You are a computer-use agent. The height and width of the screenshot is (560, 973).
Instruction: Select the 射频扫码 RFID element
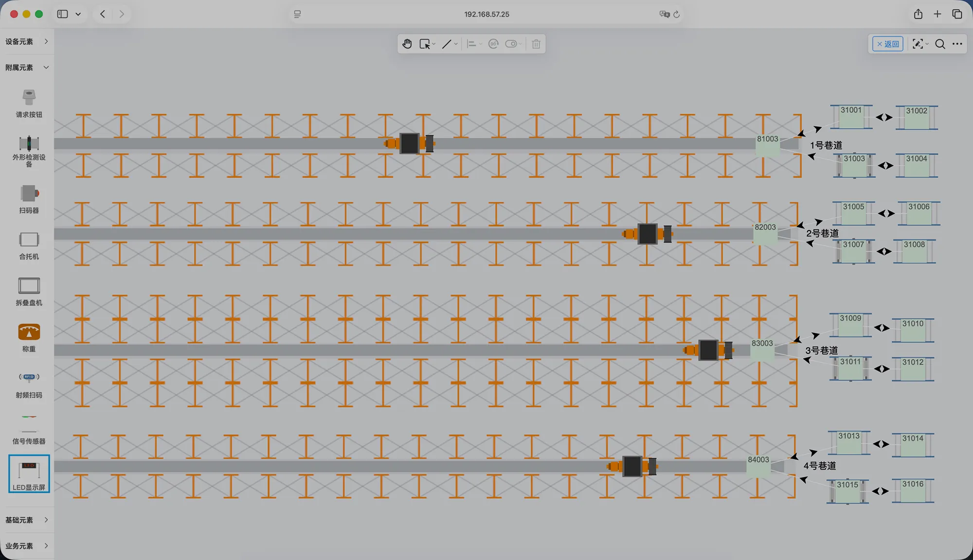click(x=29, y=384)
